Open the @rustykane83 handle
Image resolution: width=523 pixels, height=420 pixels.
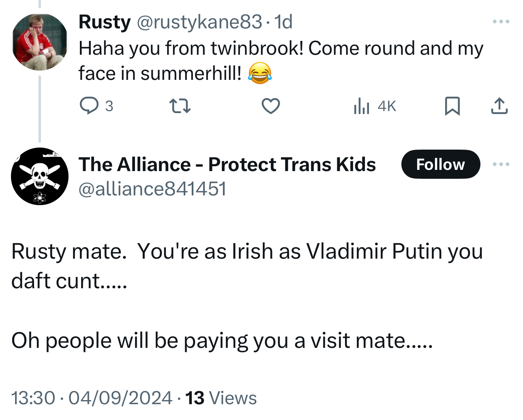[x=199, y=22]
